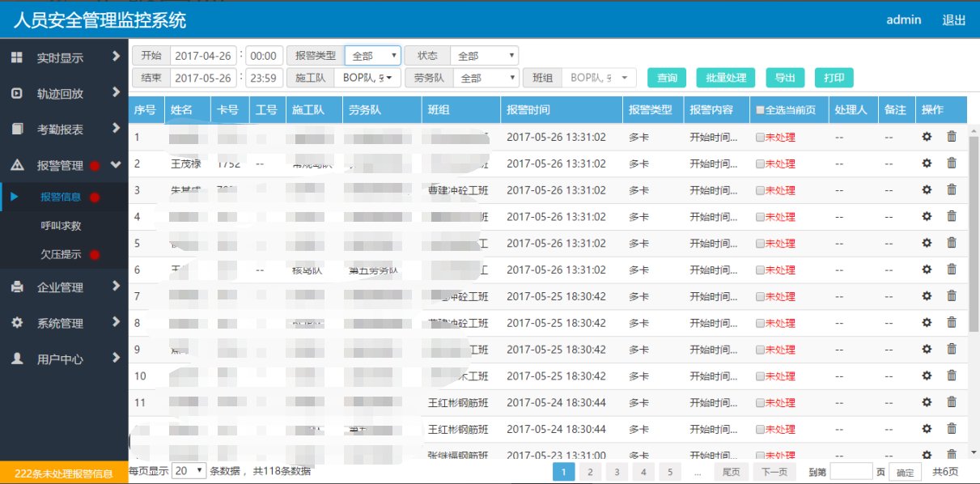Open the 实时显示 grid icon
Image resolution: width=980 pixels, height=484 pixels.
17,57
